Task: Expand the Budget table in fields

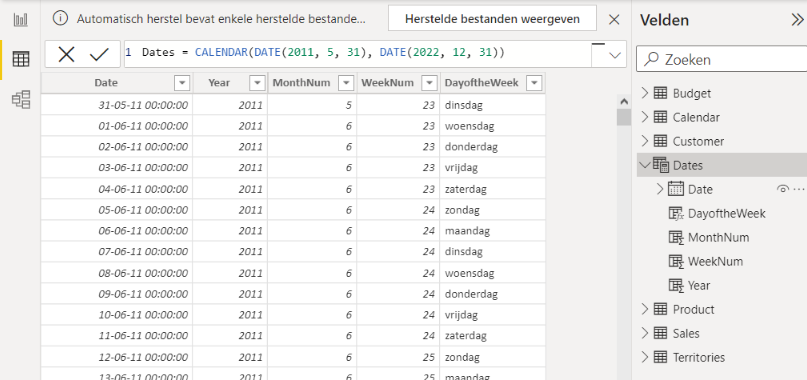Action: point(644,93)
